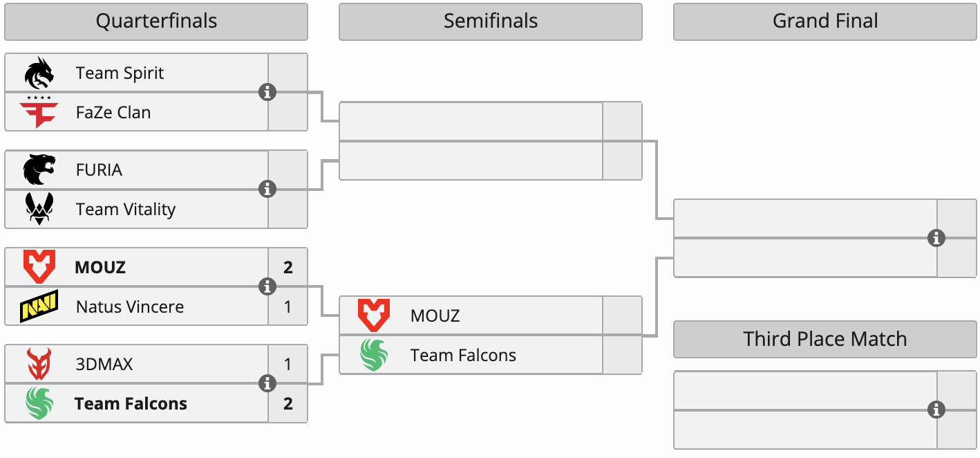Open info for FURIA vs Vitality match
Screen dimensions: 980x458
pos(267,189)
